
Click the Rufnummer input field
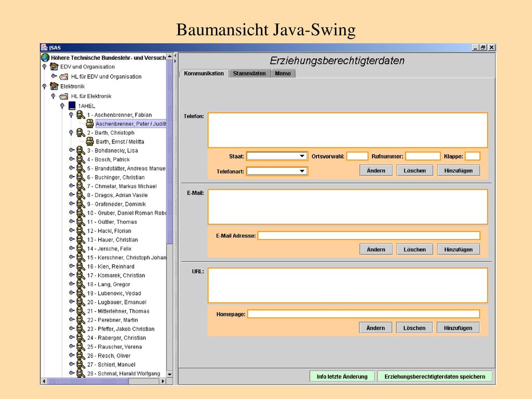click(x=423, y=156)
